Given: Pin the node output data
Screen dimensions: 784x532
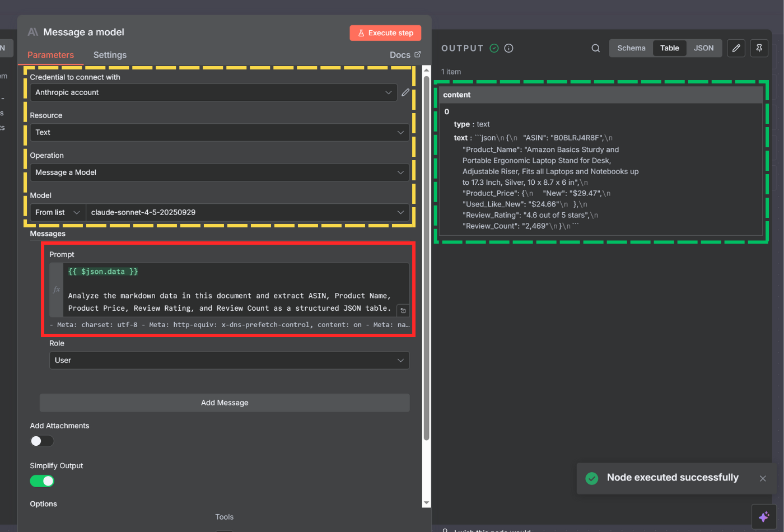Looking at the screenshot, I should click(759, 48).
